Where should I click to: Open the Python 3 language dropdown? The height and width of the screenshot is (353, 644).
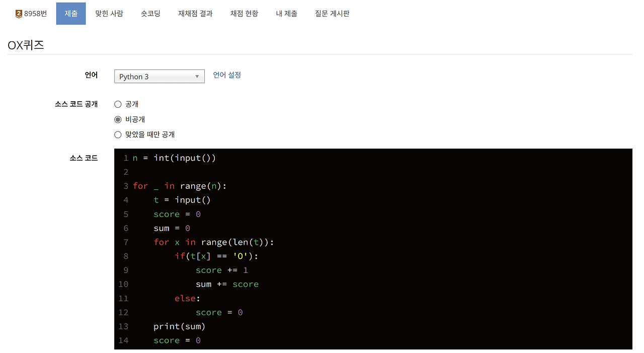(159, 76)
